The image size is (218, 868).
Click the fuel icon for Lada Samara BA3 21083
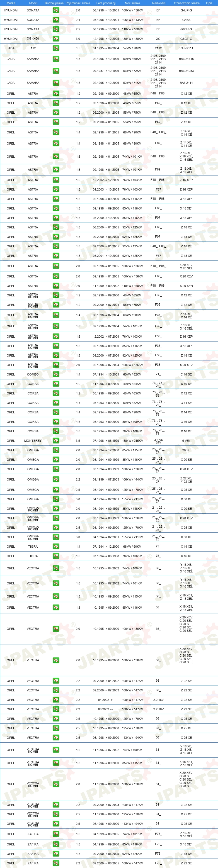(x=56, y=71)
